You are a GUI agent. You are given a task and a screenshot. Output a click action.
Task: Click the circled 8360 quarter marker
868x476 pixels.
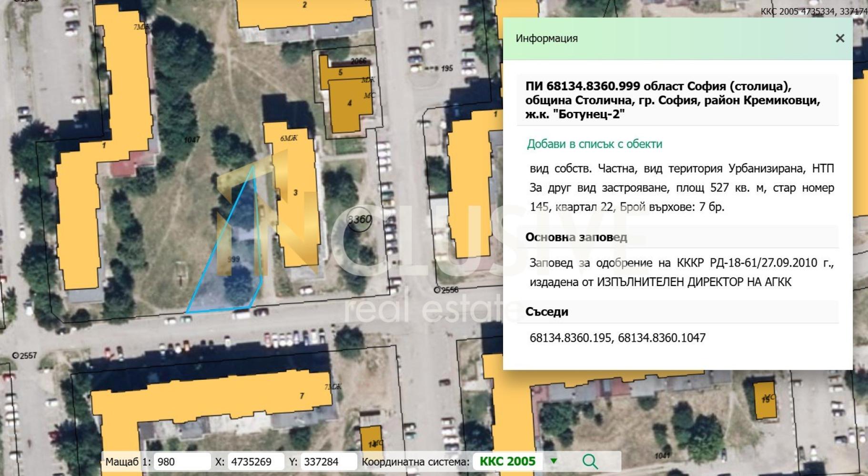359,219
